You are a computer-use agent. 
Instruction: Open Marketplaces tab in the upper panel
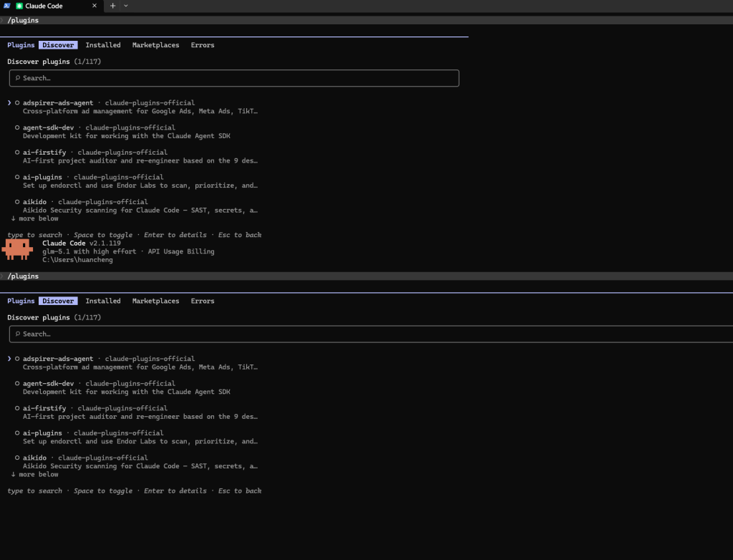pyautogui.click(x=155, y=45)
